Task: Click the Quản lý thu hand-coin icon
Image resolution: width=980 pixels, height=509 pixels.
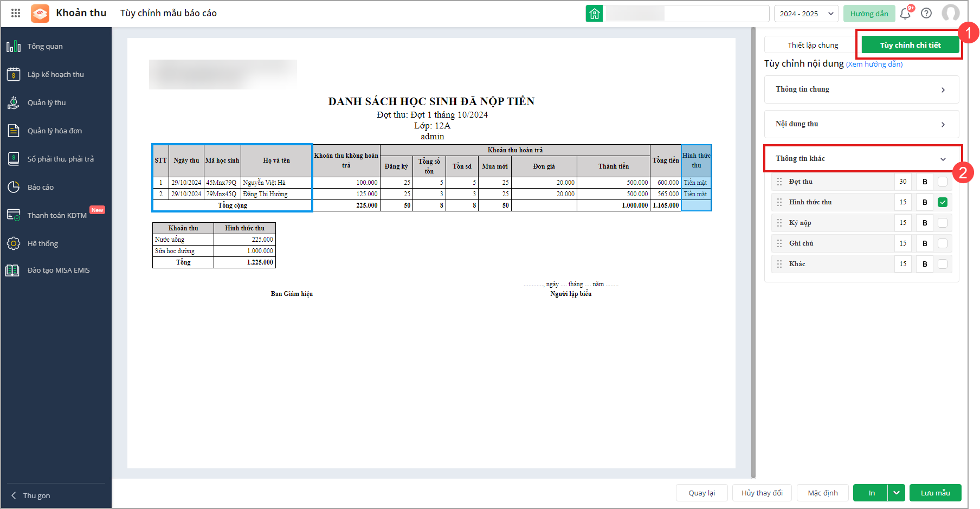Action: [x=14, y=102]
